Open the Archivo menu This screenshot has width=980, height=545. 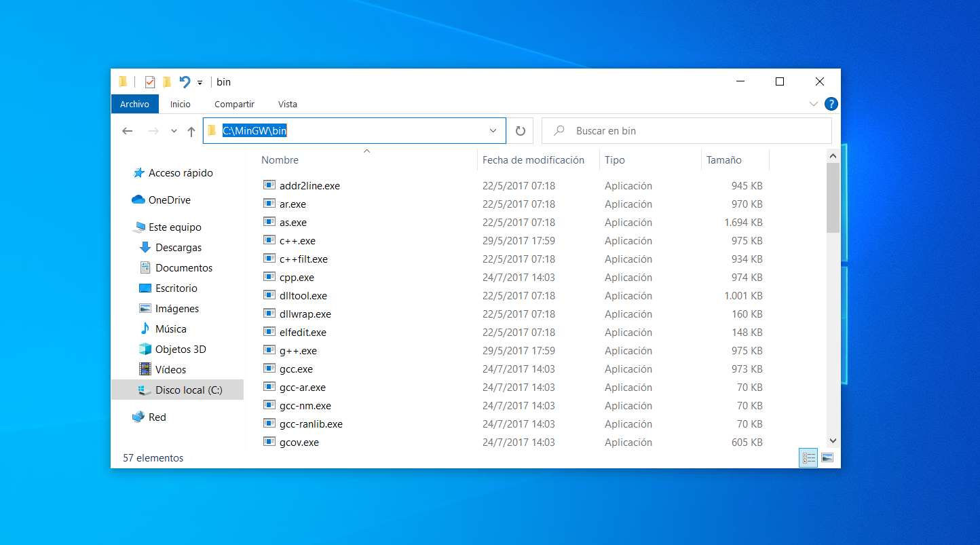click(134, 104)
